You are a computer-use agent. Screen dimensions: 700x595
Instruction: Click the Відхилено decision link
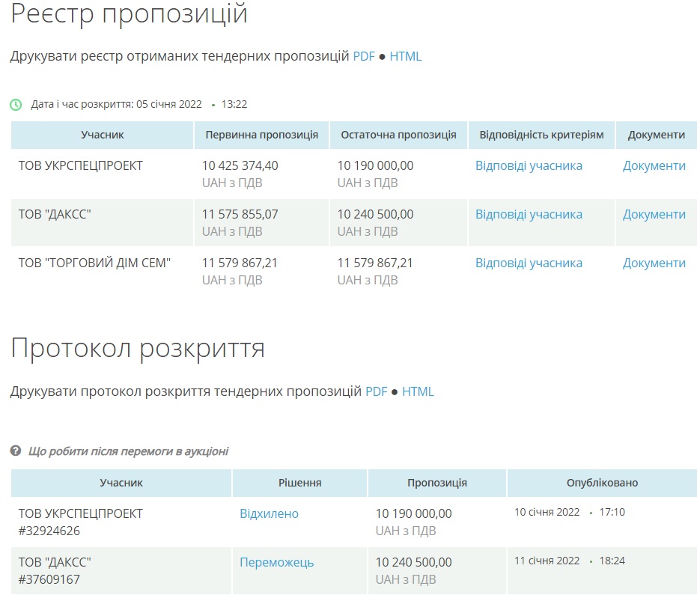tap(270, 513)
